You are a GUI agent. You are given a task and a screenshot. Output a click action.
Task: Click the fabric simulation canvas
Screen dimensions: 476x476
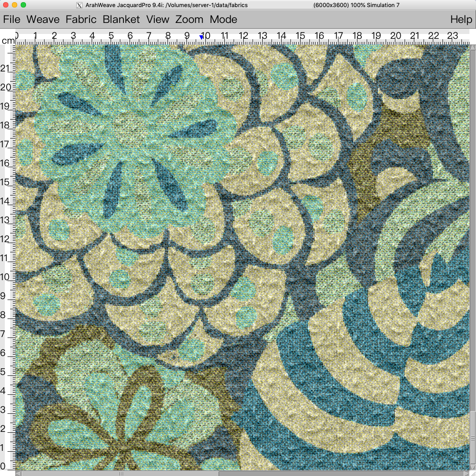click(x=242, y=258)
